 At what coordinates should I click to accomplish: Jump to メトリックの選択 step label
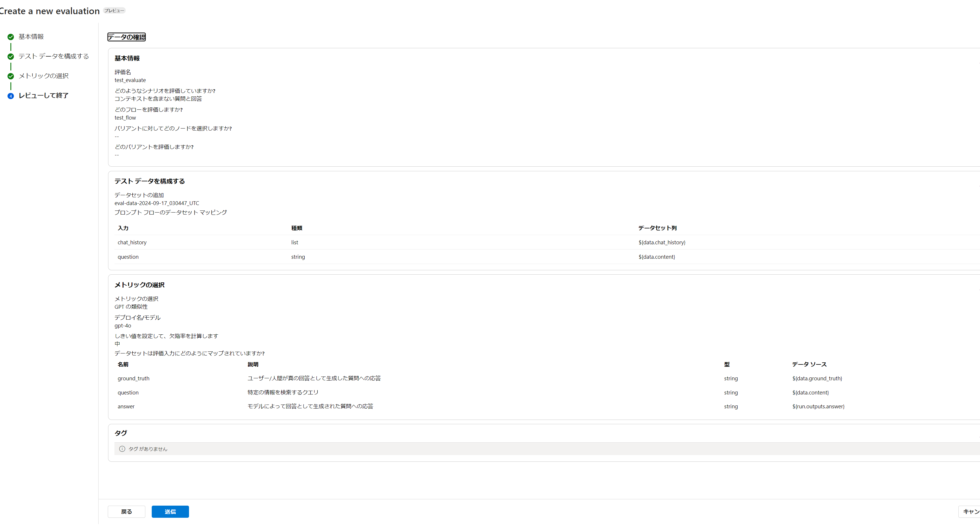pyautogui.click(x=44, y=76)
